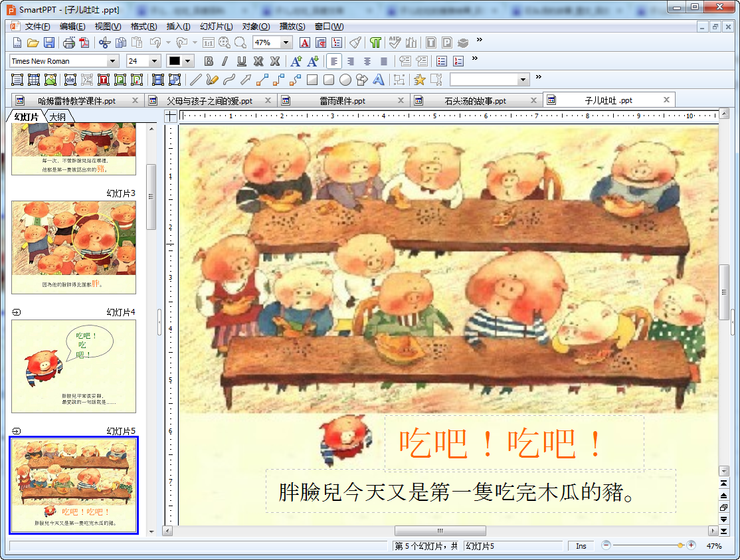Print the presentation
740x560 pixels.
[x=69, y=43]
